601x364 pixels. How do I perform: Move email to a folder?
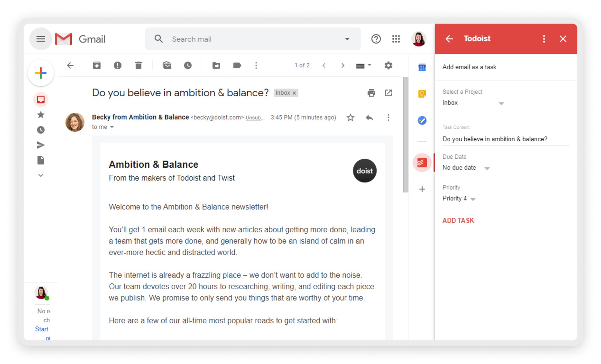(x=216, y=65)
